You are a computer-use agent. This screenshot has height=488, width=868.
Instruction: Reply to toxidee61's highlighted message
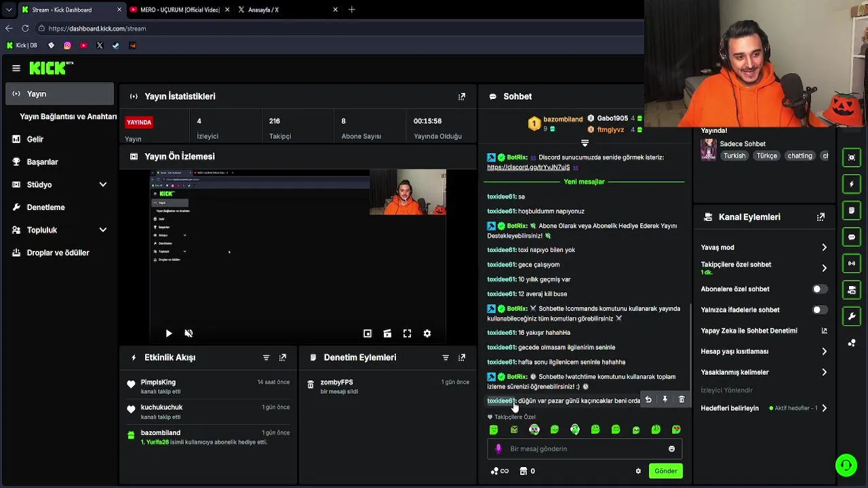pyautogui.click(x=648, y=400)
